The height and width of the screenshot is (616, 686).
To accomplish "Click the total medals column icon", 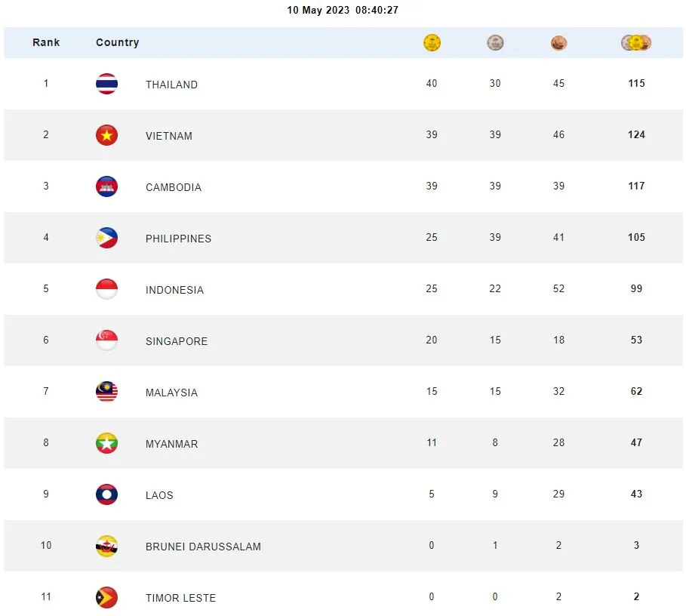I will coord(636,43).
